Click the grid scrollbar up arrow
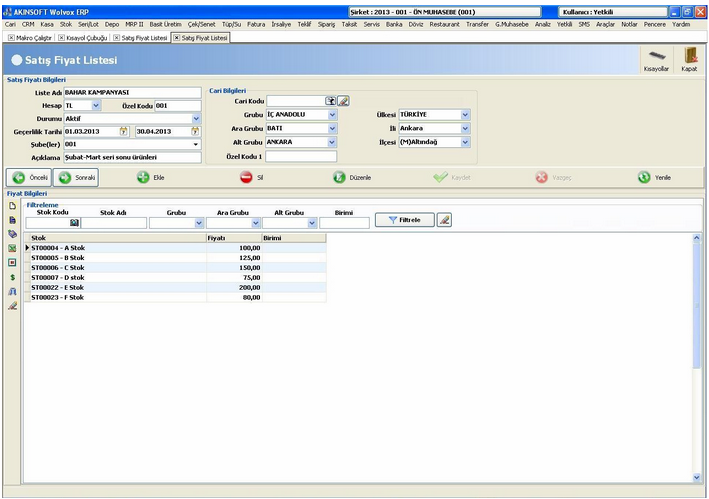The height and width of the screenshot is (499, 709). click(696, 238)
